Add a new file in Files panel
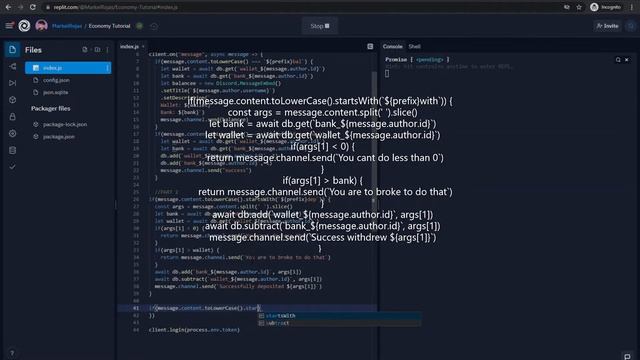The width and height of the screenshot is (640, 360). (84, 50)
